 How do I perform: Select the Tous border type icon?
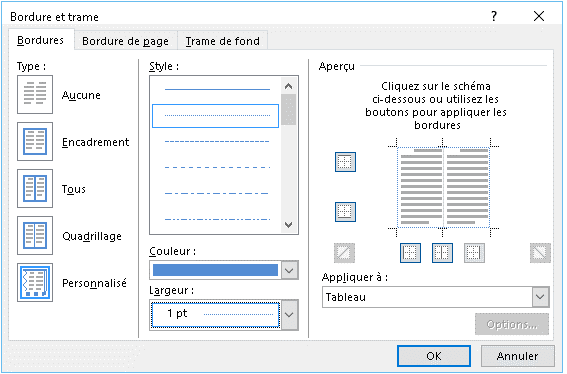(x=35, y=188)
